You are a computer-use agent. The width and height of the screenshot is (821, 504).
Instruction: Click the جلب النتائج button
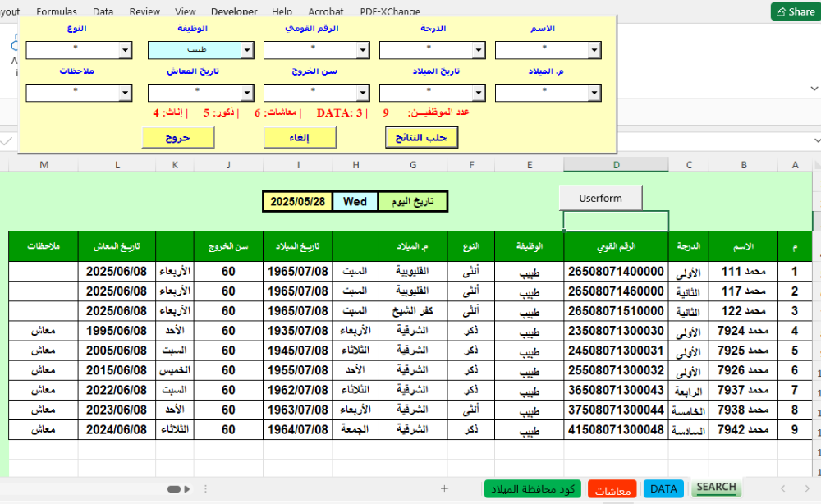tap(421, 137)
